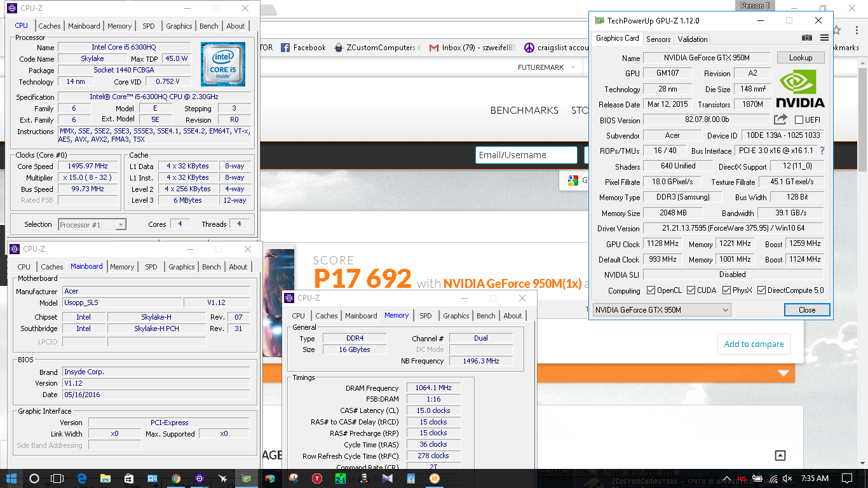Toggle the PhysX checkbox
The width and height of the screenshot is (868, 488).
[x=726, y=290]
